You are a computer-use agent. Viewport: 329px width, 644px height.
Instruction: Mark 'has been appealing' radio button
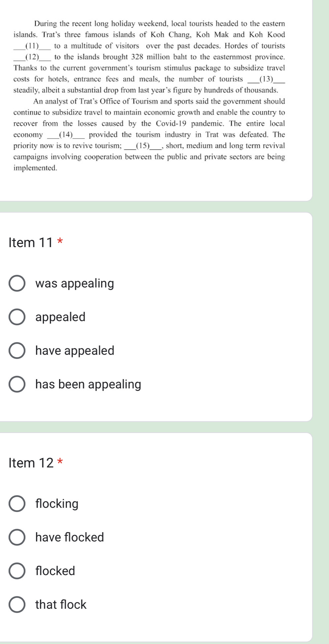17,384
